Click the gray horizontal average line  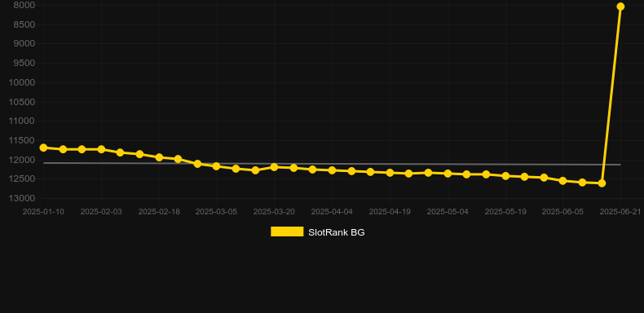point(332,164)
